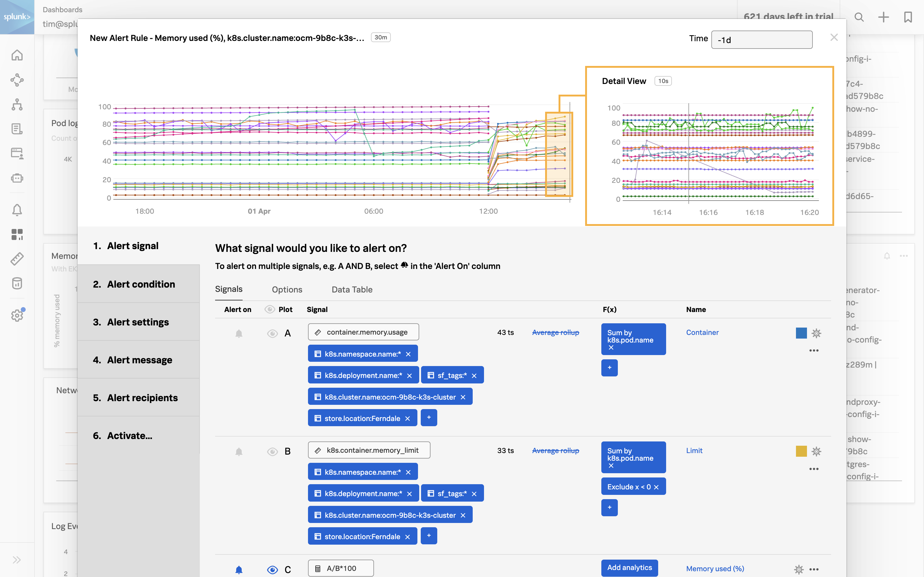Click the three-dot overflow menu for signal A
Image resolution: width=924 pixels, height=577 pixels.
(814, 351)
